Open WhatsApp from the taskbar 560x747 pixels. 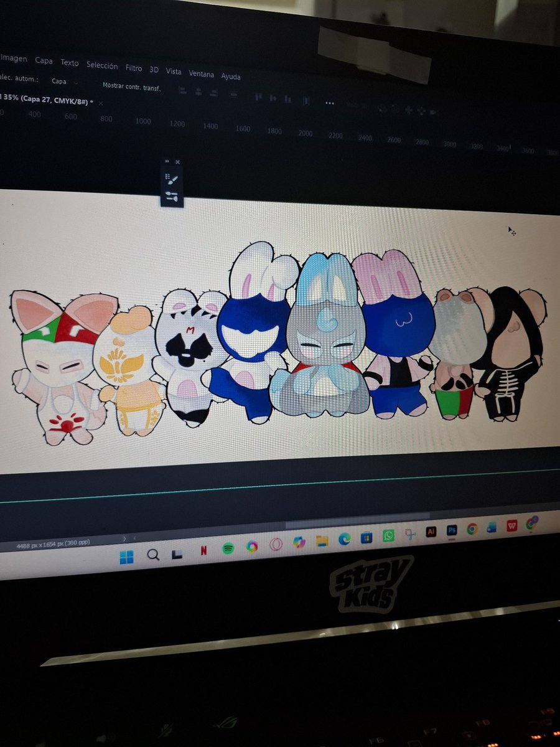coord(388,535)
